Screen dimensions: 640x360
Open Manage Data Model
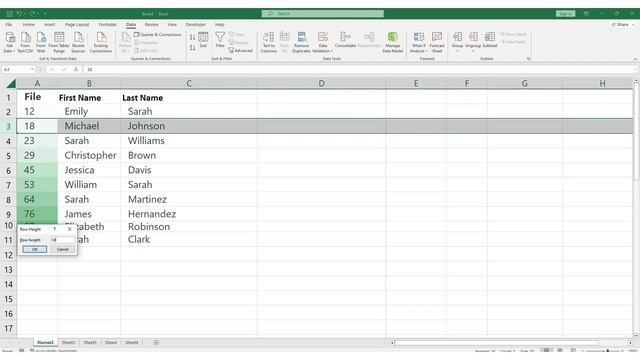(393, 42)
